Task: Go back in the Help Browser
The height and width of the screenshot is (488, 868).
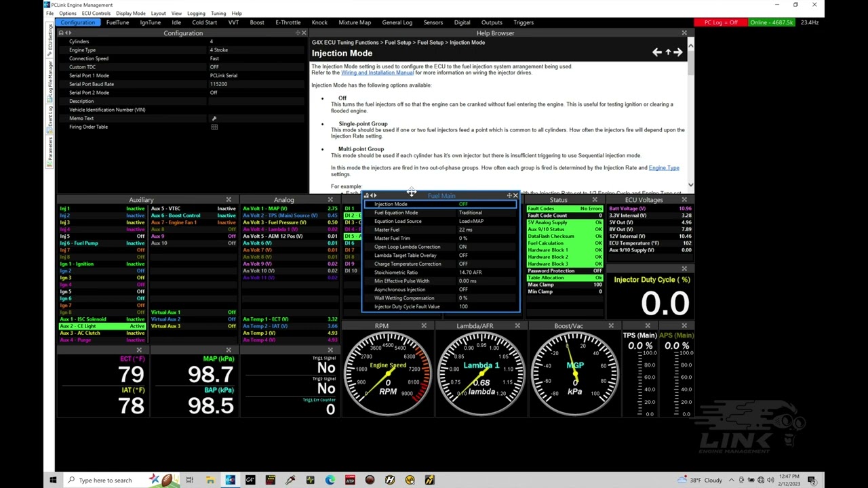Action: tap(656, 52)
